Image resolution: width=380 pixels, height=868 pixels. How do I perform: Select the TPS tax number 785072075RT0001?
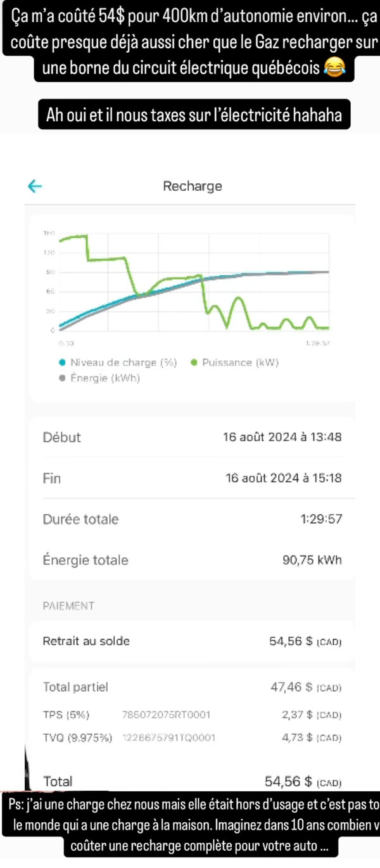[166, 715]
